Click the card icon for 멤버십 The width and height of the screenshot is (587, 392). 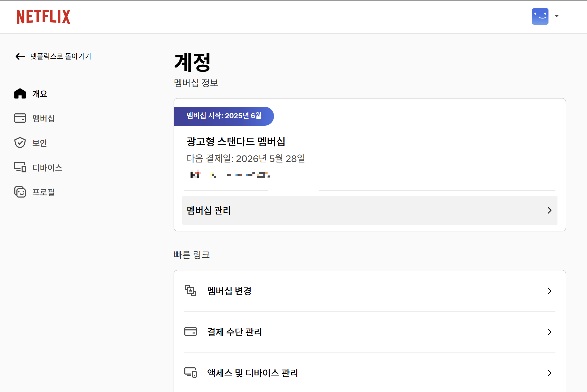[20, 118]
